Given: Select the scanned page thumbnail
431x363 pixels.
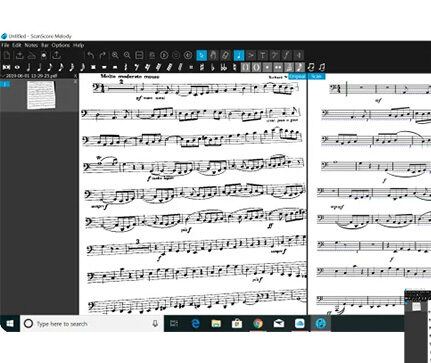Looking at the screenshot, I should coord(41,95).
